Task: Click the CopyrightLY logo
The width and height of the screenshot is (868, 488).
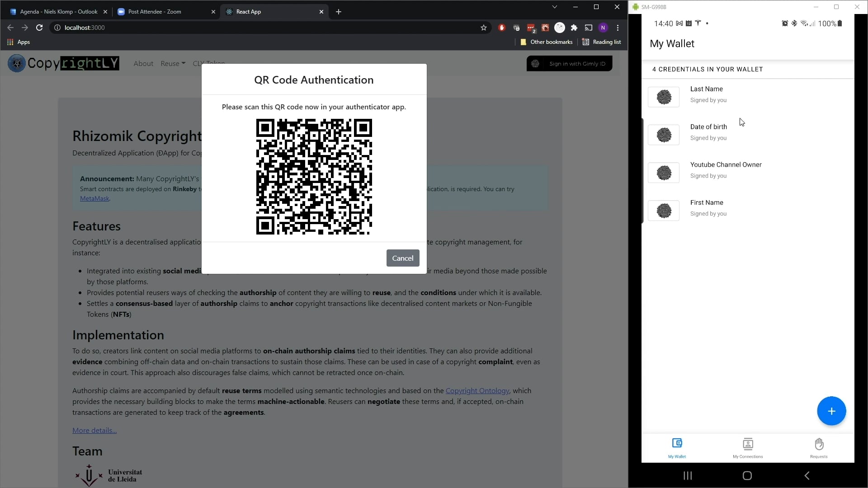Action: (64, 63)
